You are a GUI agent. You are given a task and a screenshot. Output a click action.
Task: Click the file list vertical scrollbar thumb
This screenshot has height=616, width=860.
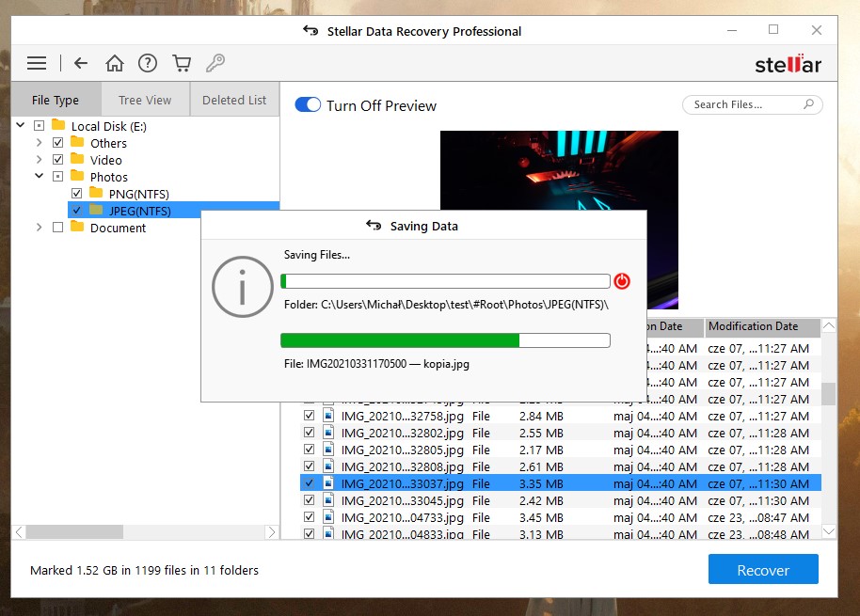click(829, 393)
